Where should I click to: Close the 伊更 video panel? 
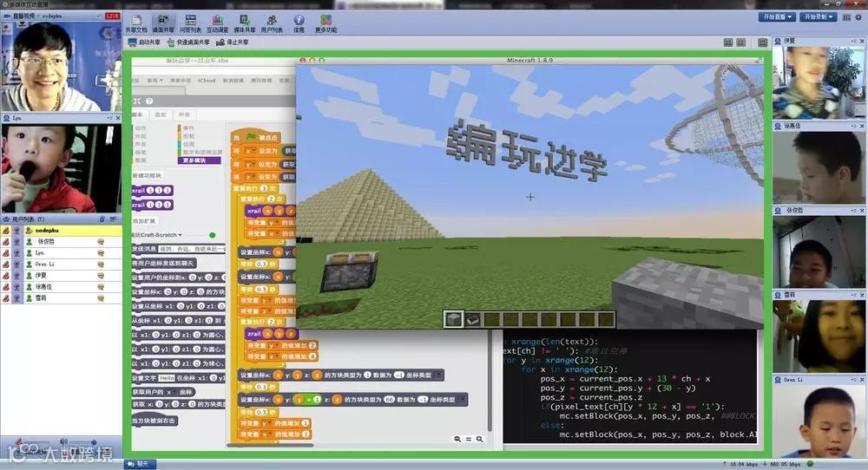pos(862,41)
